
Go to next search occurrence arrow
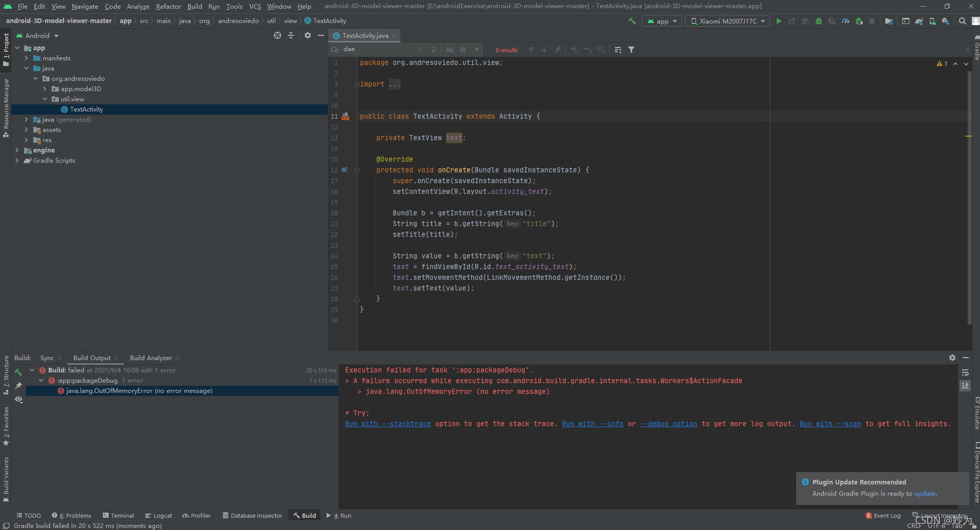544,50
